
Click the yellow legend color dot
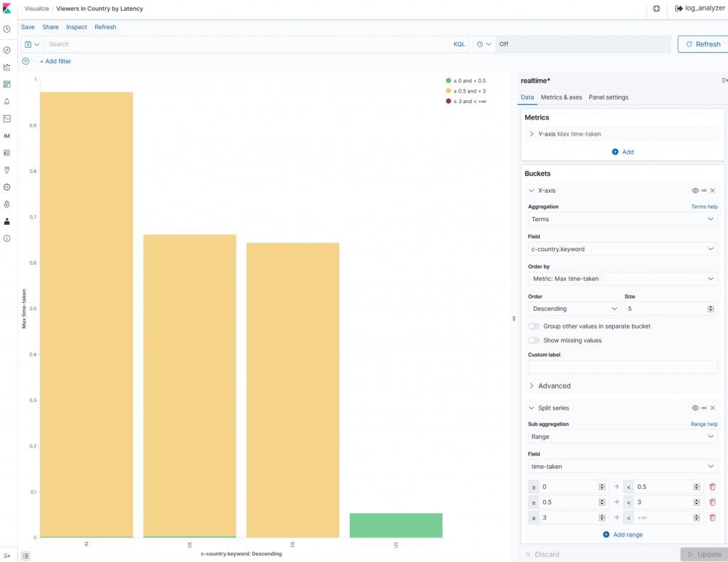coord(449,91)
